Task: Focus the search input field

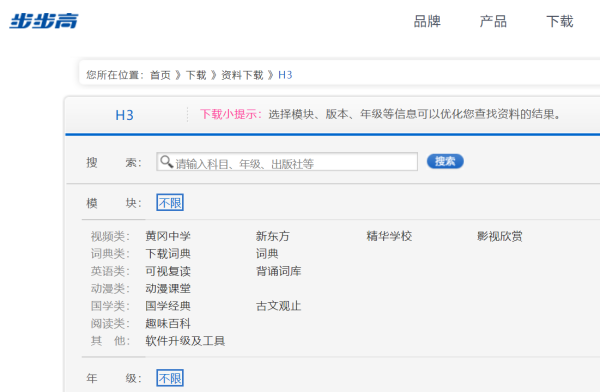Action: (287, 162)
